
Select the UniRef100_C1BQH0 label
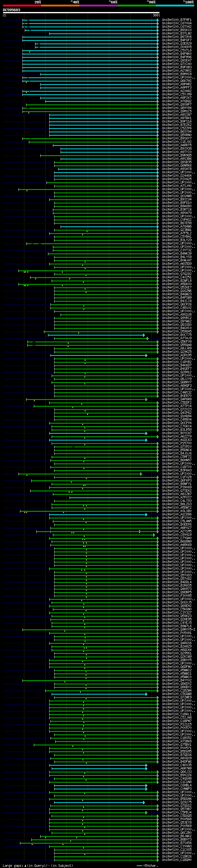click(177, 860)
